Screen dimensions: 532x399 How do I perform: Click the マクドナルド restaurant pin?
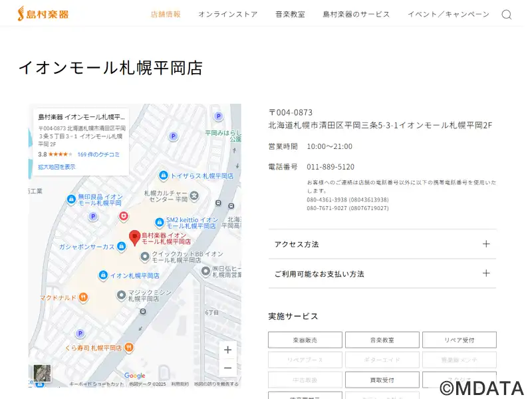pyautogui.click(x=83, y=297)
